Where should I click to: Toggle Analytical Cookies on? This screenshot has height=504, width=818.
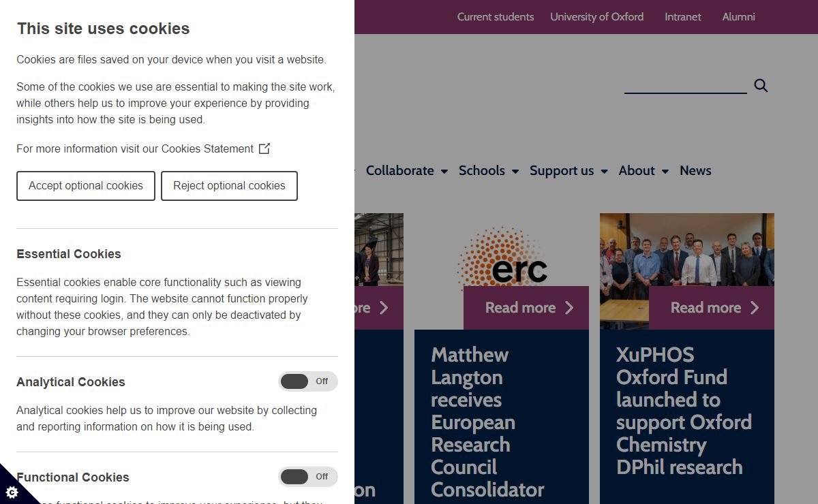[307, 381]
